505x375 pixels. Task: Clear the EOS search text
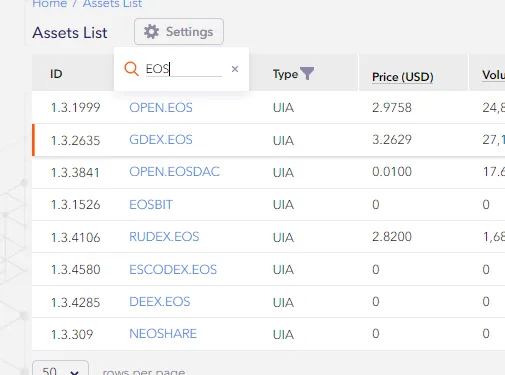coord(235,69)
